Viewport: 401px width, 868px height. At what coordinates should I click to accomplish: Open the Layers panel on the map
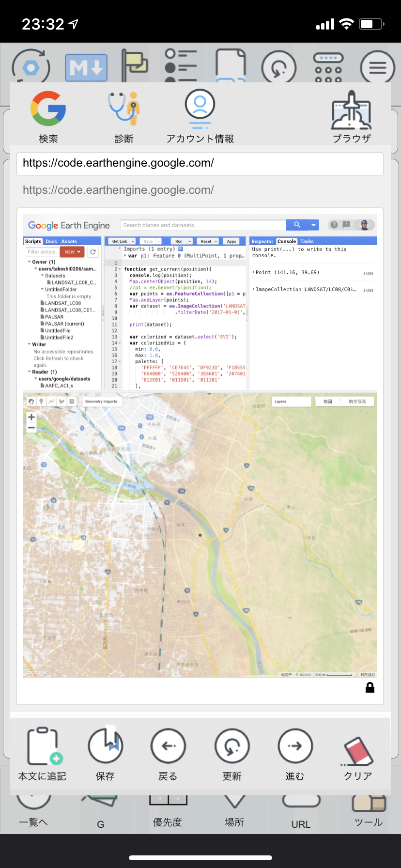[291, 402]
